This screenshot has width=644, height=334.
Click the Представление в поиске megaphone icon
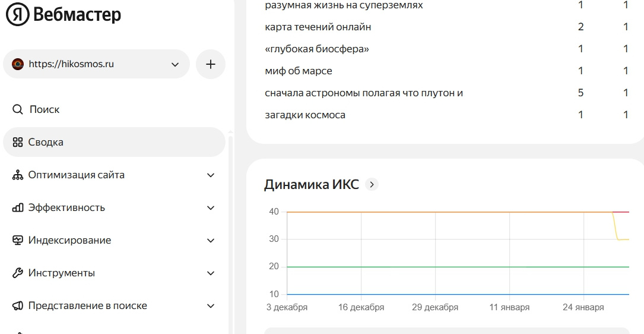(18, 305)
